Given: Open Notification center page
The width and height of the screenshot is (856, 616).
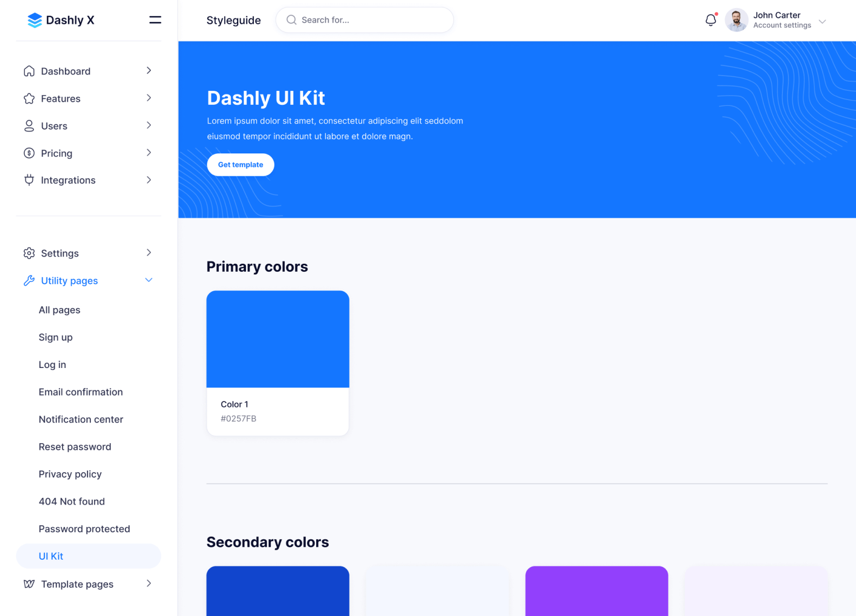Looking at the screenshot, I should tap(81, 419).
